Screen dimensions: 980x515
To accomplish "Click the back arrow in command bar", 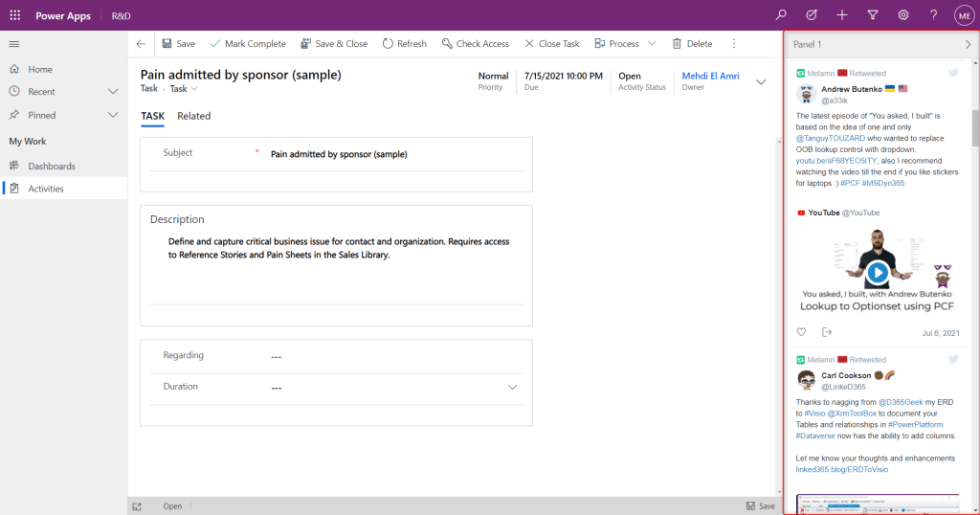I will tap(142, 44).
